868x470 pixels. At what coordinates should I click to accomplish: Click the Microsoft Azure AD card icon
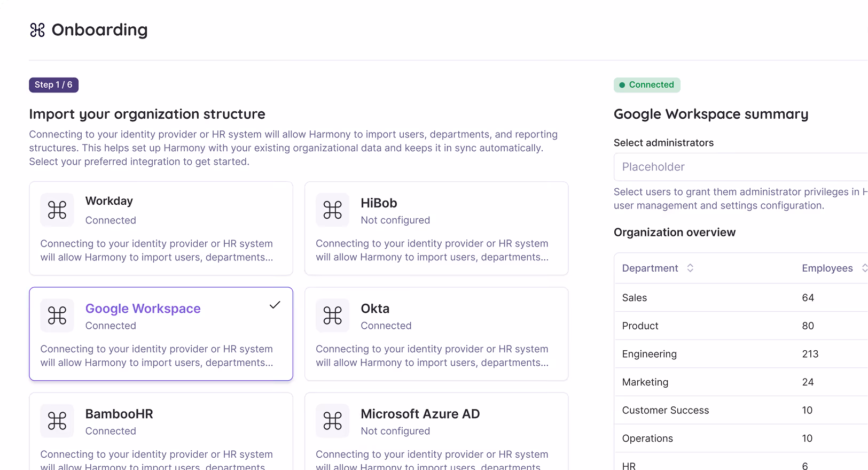pyautogui.click(x=332, y=421)
